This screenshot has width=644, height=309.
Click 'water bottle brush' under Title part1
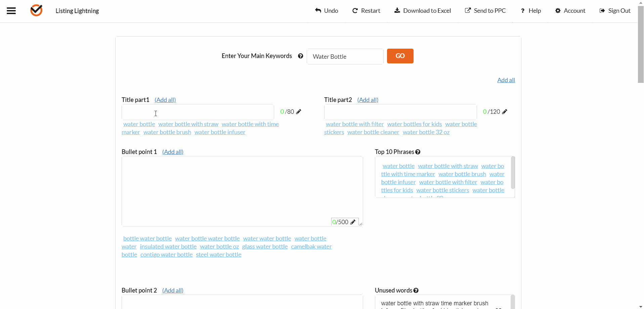click(x=167, y=132)
